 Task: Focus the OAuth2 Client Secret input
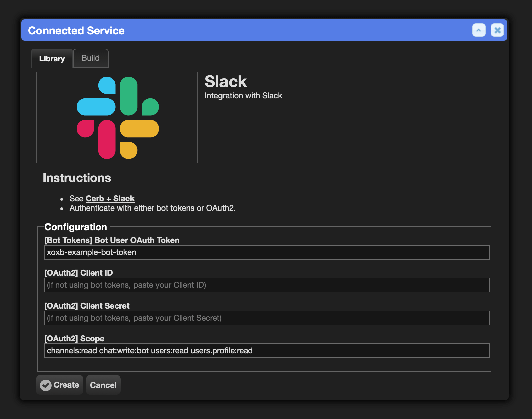click(267, 318)
